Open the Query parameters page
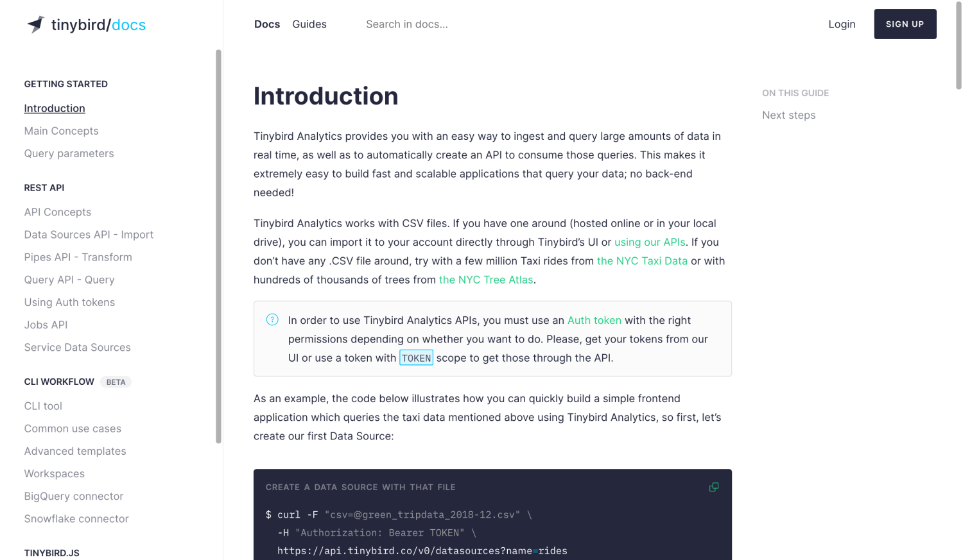The width and height of the screenshot is (963, 560). (x=69, y=153)
